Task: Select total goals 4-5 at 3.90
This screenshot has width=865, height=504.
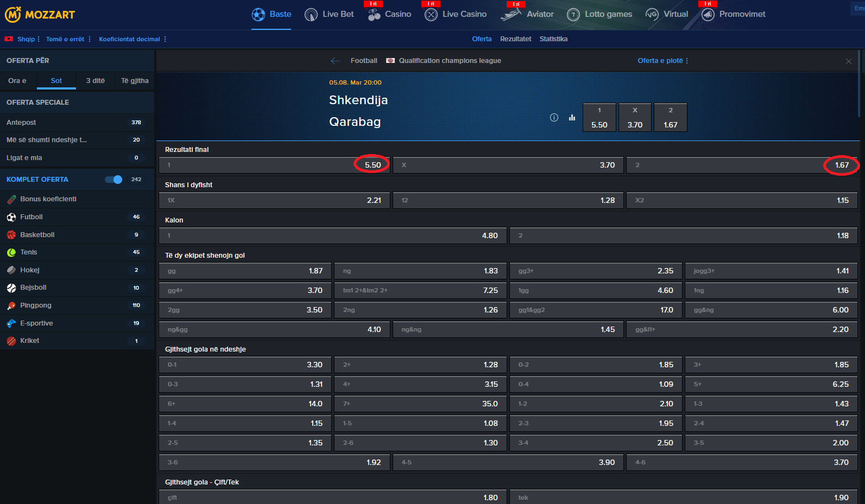Action: coord(508,462)
